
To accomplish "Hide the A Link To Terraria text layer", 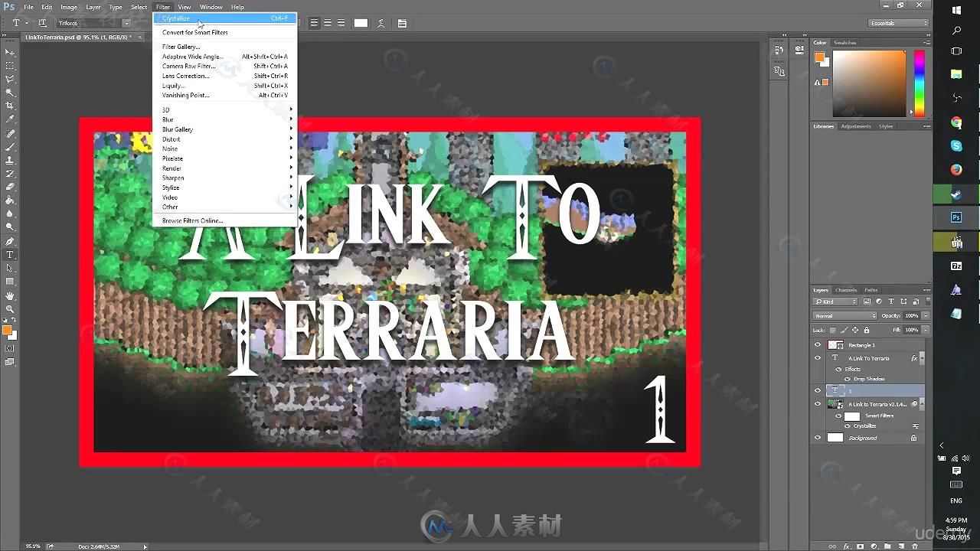I will click(818, 358).
